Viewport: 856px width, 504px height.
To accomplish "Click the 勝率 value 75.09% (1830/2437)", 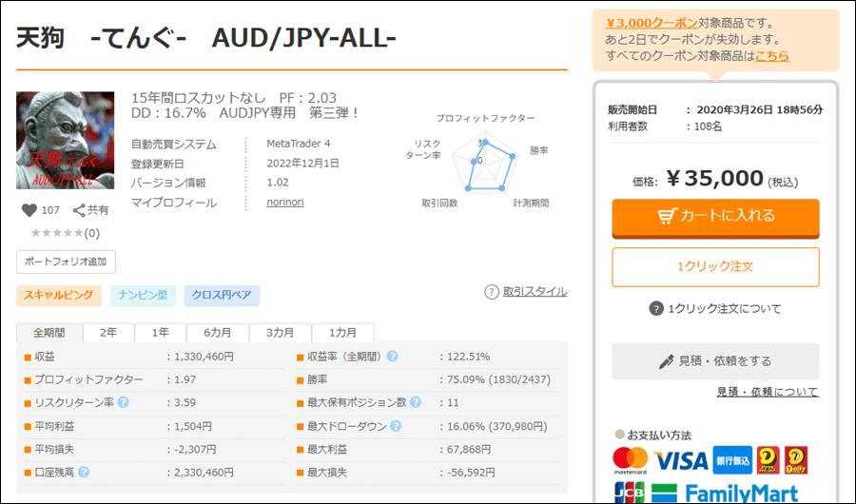I will [499, 379].
